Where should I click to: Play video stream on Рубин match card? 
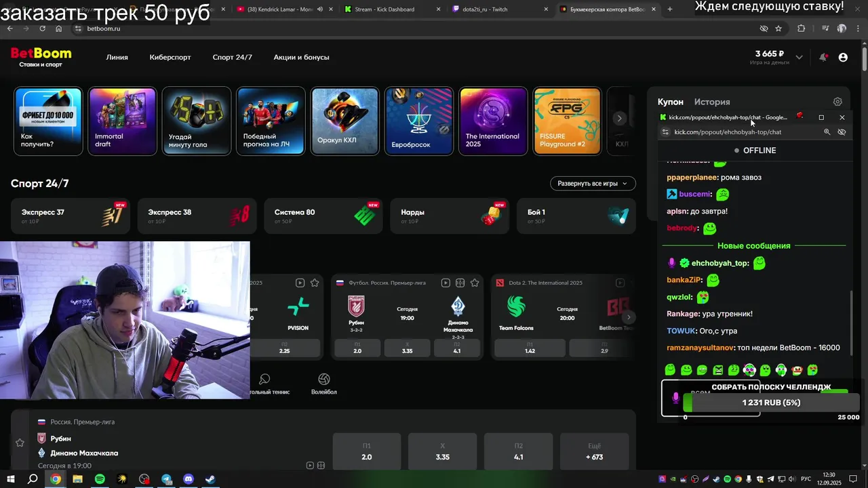446,283
